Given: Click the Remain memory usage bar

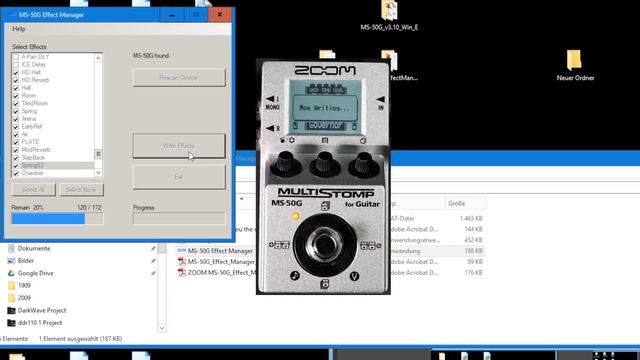Looking at the screenshot, I should (57, 219).
